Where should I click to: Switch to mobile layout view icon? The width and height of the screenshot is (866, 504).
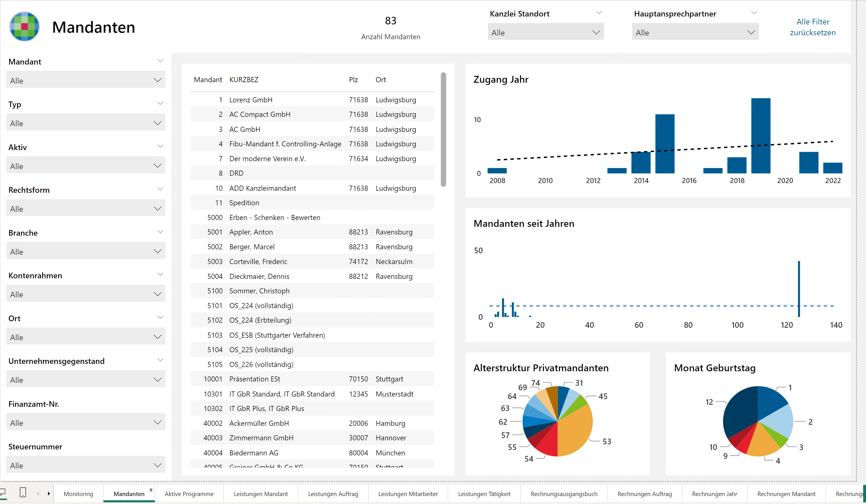coord(23,492)
